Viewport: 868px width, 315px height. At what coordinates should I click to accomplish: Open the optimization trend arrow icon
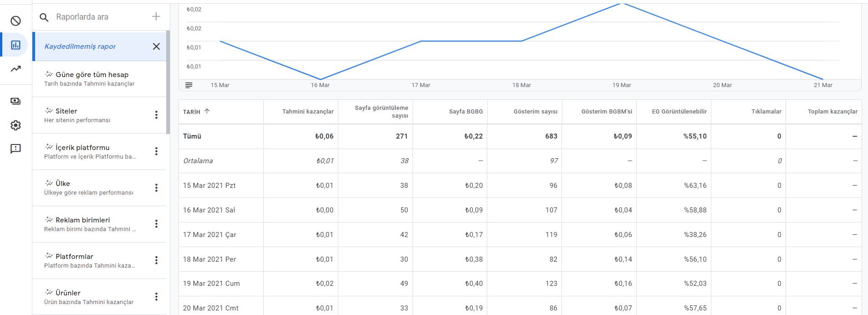coord(15,69)
